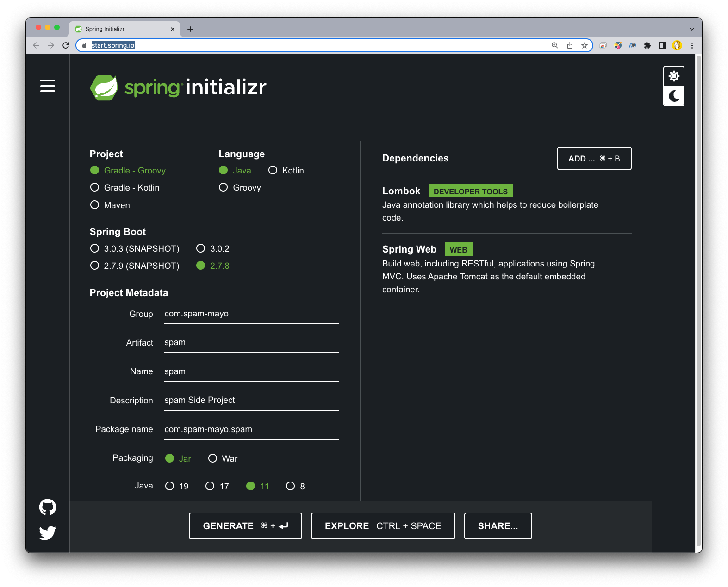This screenshot has height=587, width=728.
Task: Click the ADD dependencies button
Action: (594, 159)
